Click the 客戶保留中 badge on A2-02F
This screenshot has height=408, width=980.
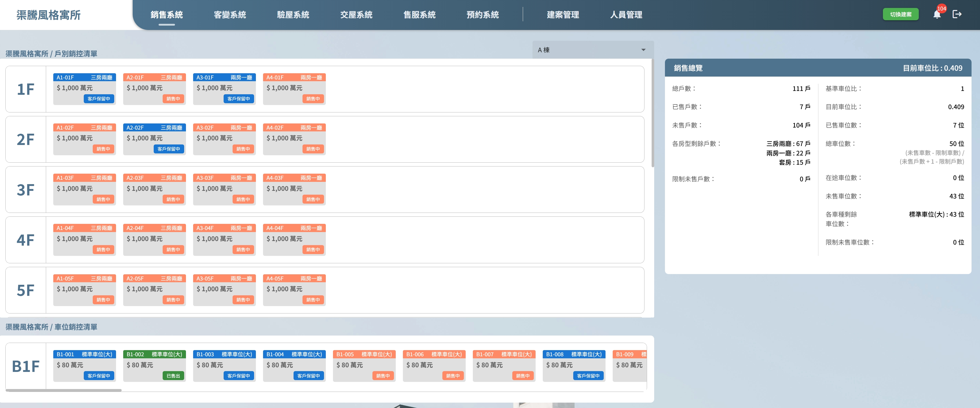tap(169, 149)
